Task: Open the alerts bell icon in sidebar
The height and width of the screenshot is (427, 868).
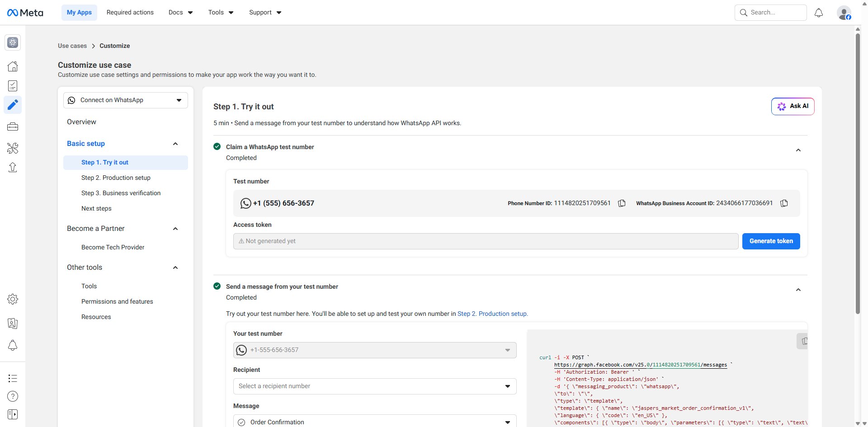Action: 13,346
